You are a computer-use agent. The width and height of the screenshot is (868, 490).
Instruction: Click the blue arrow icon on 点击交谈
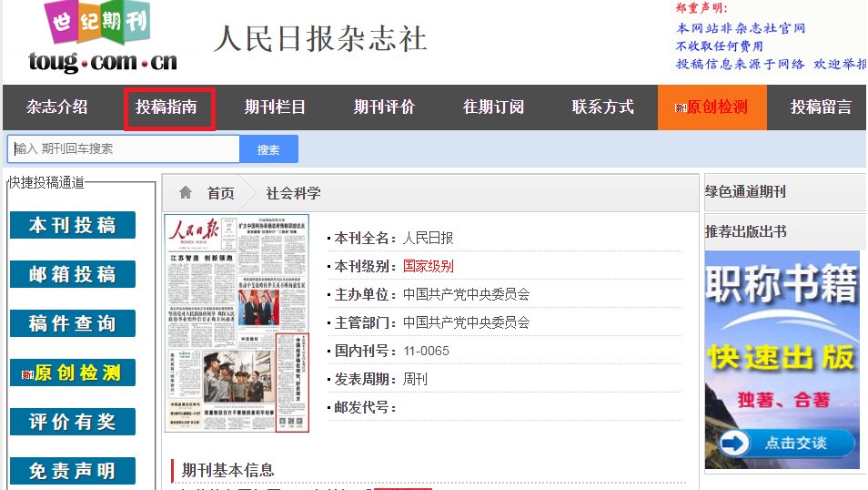(x=734, y=443)
